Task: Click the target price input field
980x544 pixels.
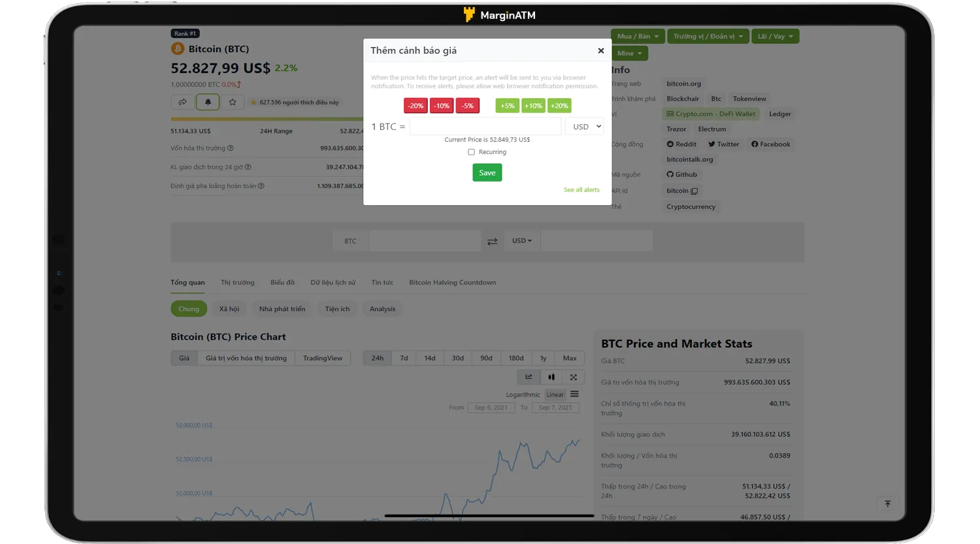Action: (x=485, y=127)
